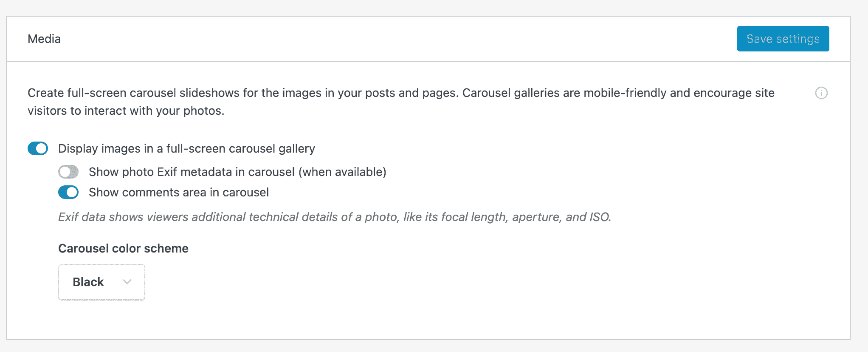This screenshot has width=868, height=352.
Task: Enable the photo Exif metadata toggle
Action: pyautogui.click(x=68, y=172)
